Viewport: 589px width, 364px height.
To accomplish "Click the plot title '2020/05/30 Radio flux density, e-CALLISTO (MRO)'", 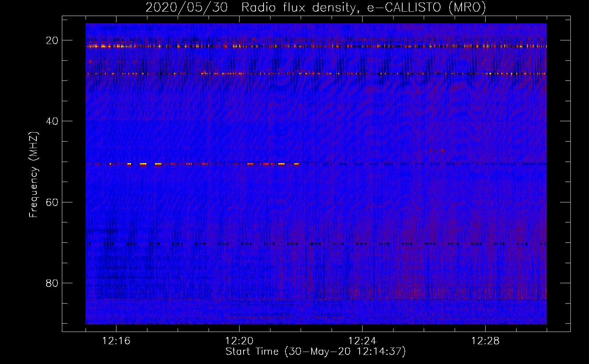I will [316, 7].
